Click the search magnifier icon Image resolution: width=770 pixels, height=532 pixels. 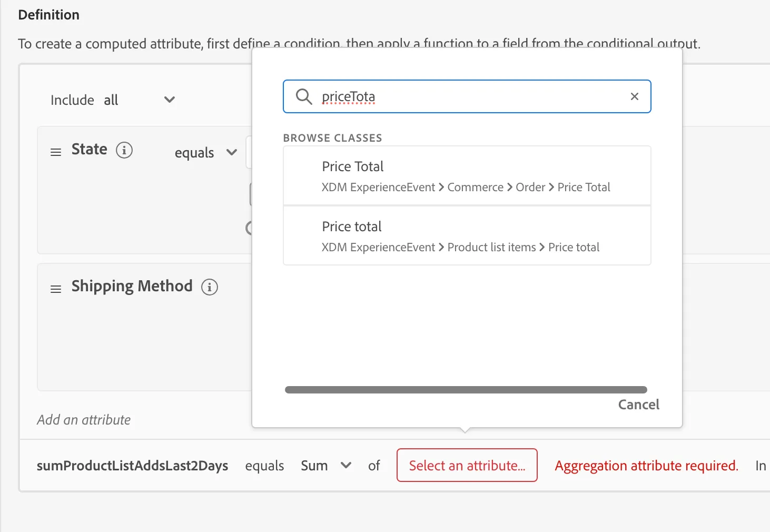point(304,96)
